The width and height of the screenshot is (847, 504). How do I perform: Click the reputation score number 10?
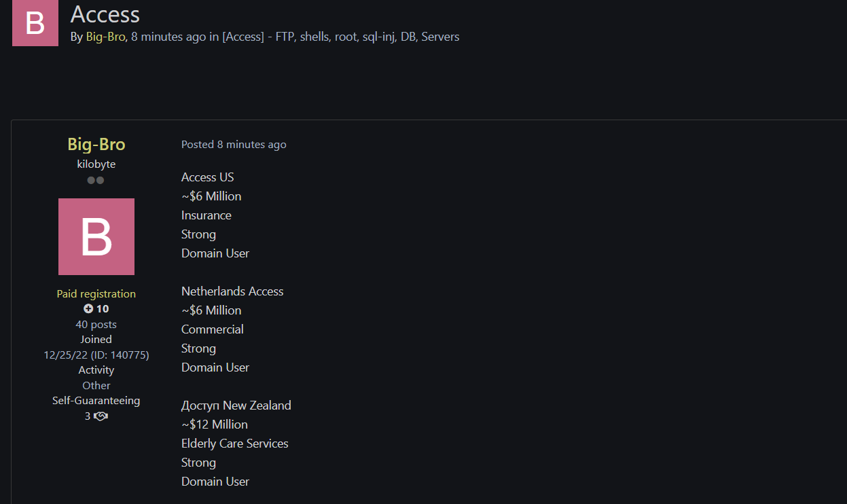(x=103, y=309)
